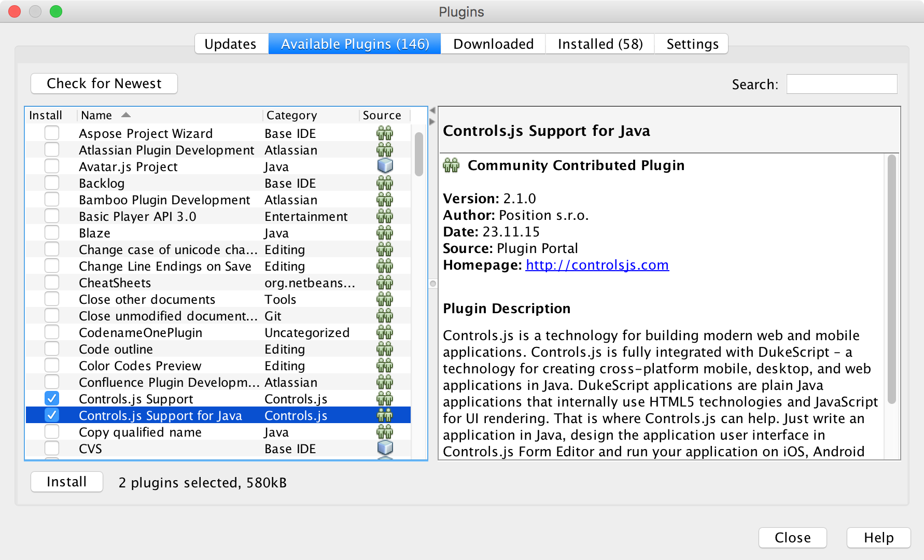Click the community icon beside Community Contributed Plugin
Screen dimensions: 924x560
[451, 165]
